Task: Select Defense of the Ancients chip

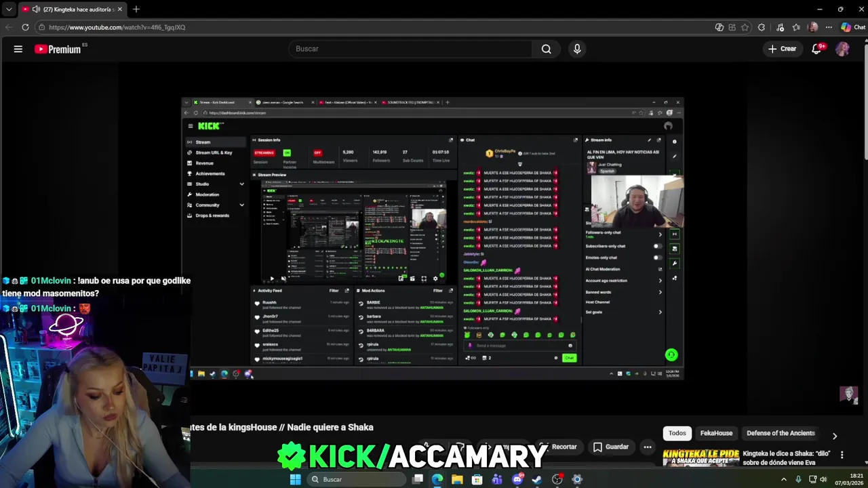Action: pyautogui.click(x=781, y=433)
